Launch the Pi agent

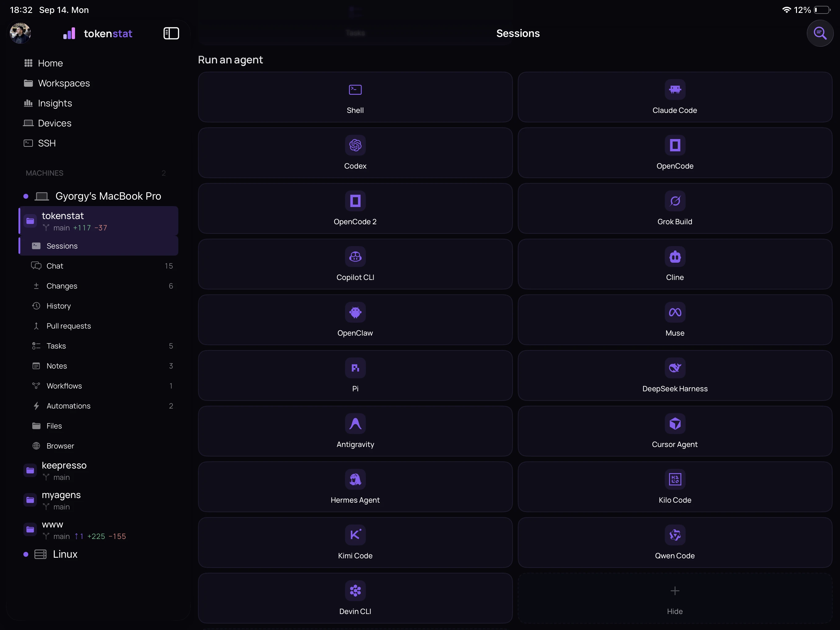[x=355, y=375]
